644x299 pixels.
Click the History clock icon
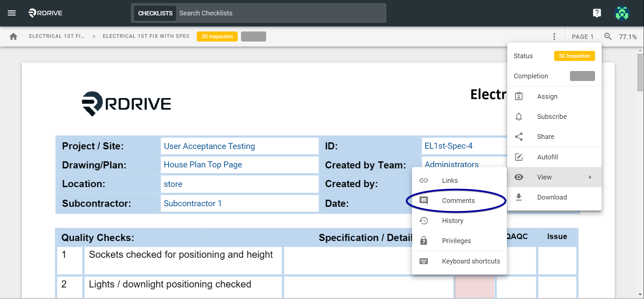(424, 221)
